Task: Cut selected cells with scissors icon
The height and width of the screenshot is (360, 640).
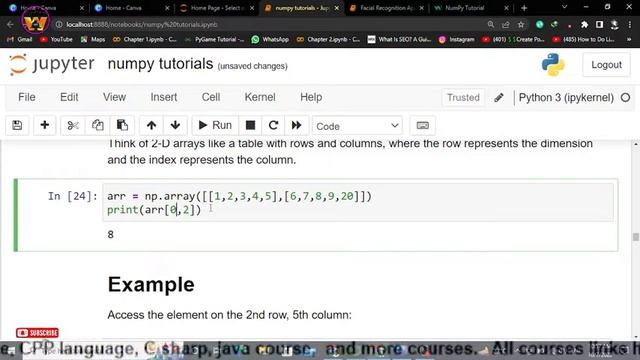Action: tap(73, 125)
